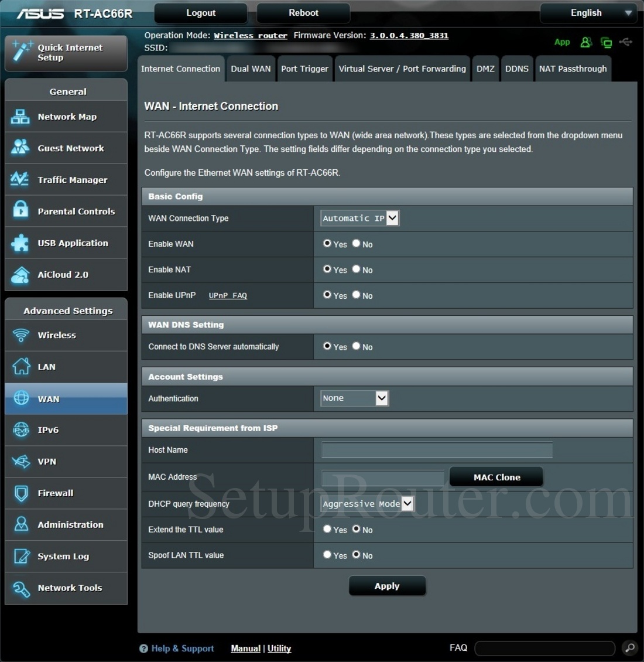
Task: Open Virtual Server / Port Forwarding tab
Action: 402,69
